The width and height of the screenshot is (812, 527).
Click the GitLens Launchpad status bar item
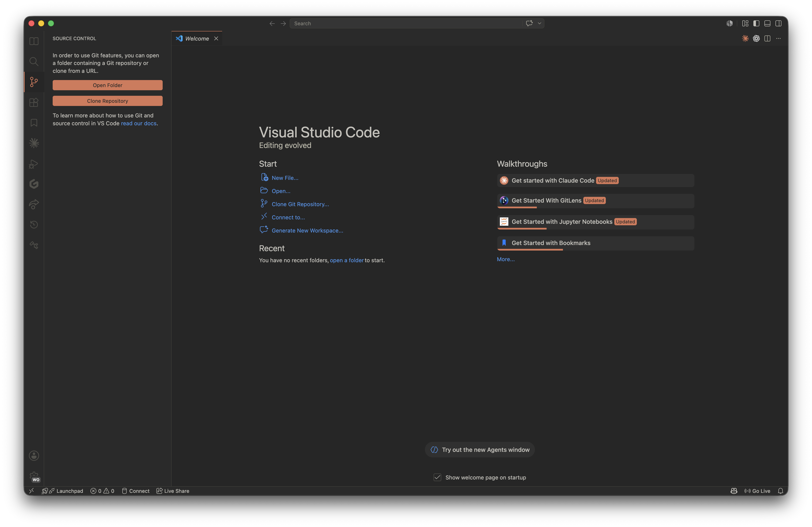coord(62,491)
